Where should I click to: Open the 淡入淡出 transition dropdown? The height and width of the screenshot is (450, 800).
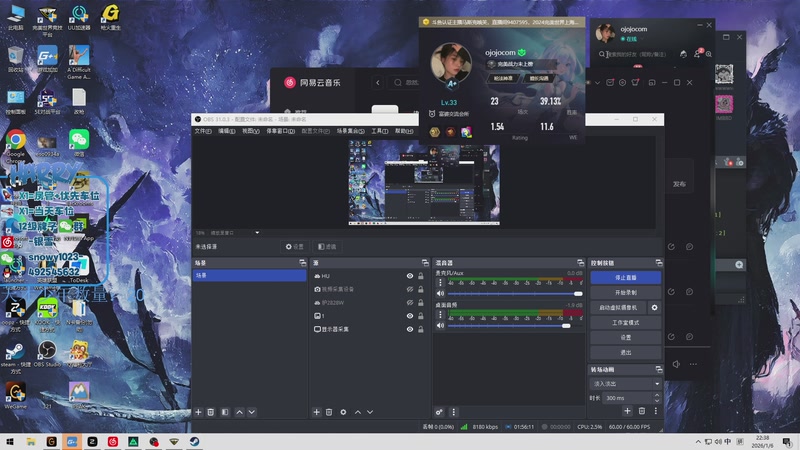(626, 384)
